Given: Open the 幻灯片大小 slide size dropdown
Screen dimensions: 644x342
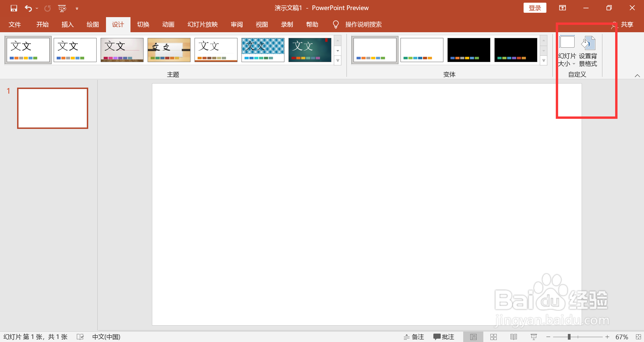Looking at the screenshot, I should [567, 51].
